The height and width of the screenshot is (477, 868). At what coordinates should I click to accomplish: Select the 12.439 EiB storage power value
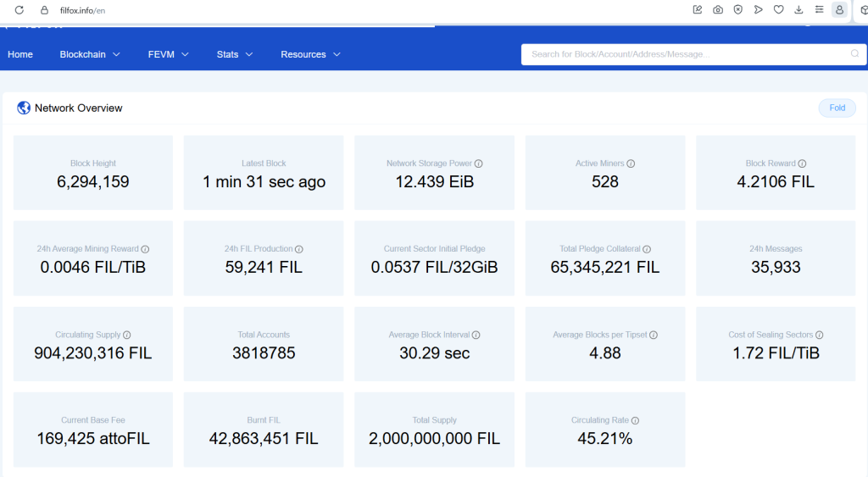point(435,181)
